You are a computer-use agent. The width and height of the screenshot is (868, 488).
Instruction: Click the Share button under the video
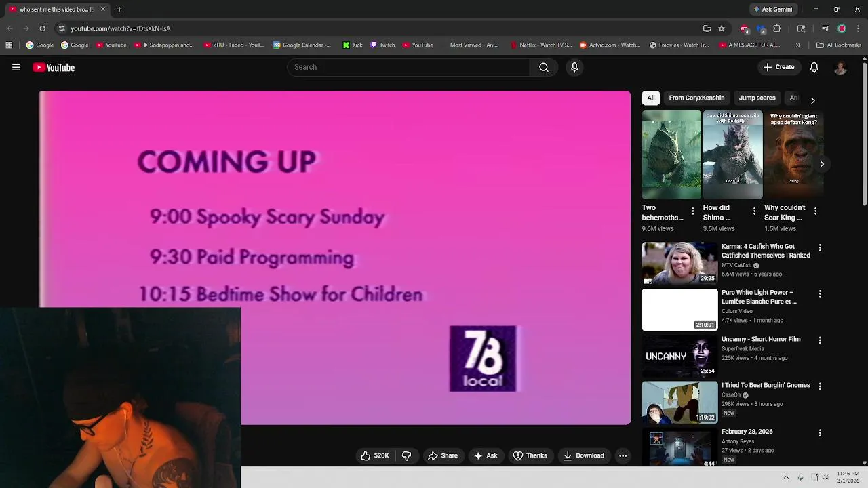click(443, 455)
